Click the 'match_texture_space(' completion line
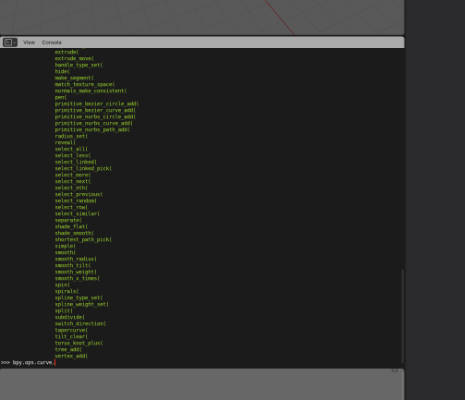The height and width of the screenshot is (400, 465). (85, 84)
